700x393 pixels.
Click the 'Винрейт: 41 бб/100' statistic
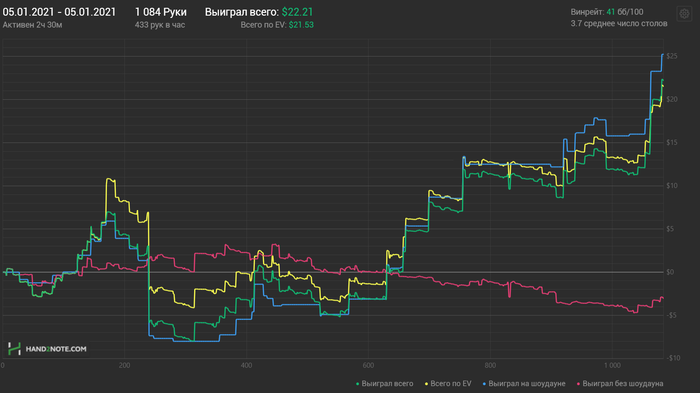(x=607, y=12)
